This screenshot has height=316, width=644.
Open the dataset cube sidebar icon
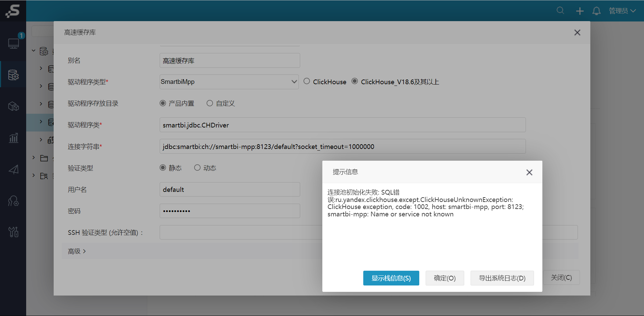[x=13, y=106]
